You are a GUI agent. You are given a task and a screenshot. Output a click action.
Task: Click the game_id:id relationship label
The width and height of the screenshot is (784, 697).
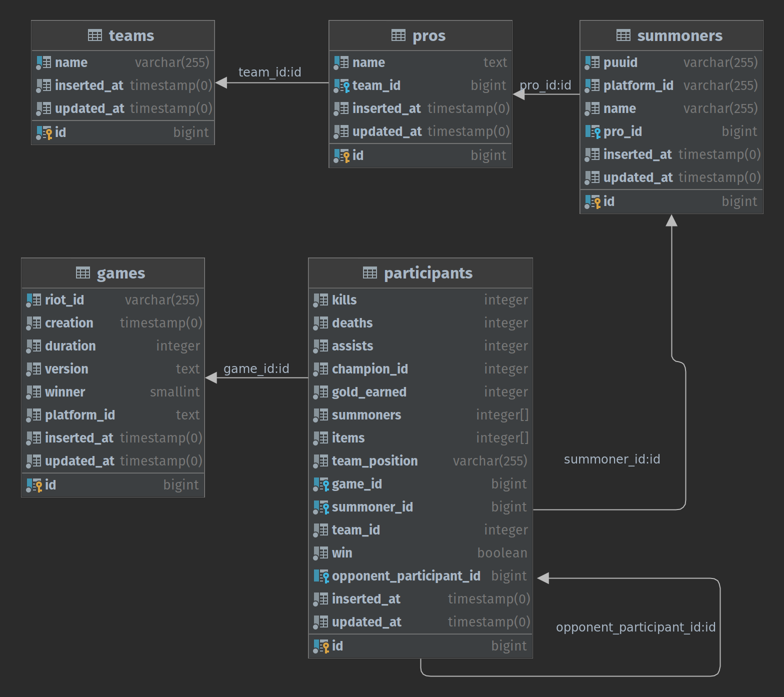(256, 369)
